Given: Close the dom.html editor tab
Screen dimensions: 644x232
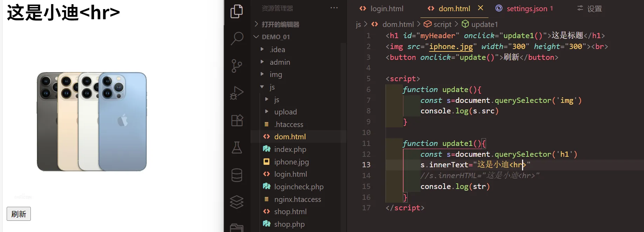Looking at the screenshot, I should (480, 8).
